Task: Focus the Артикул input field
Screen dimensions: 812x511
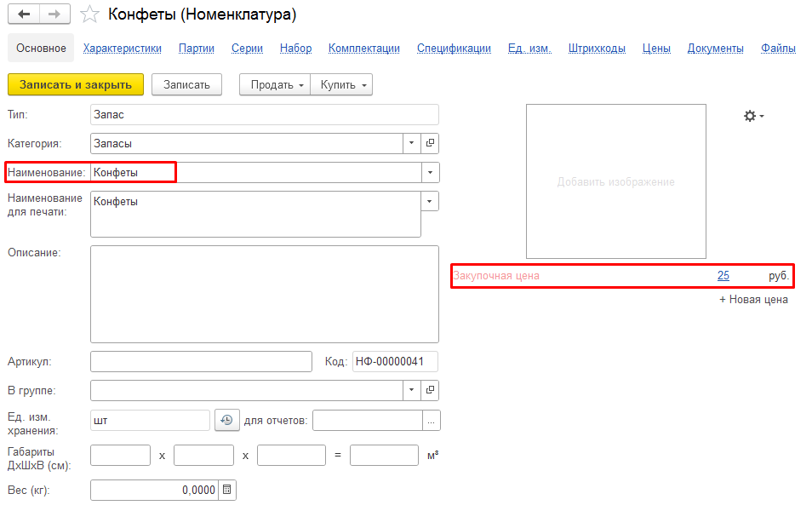Action: [202, 361]
